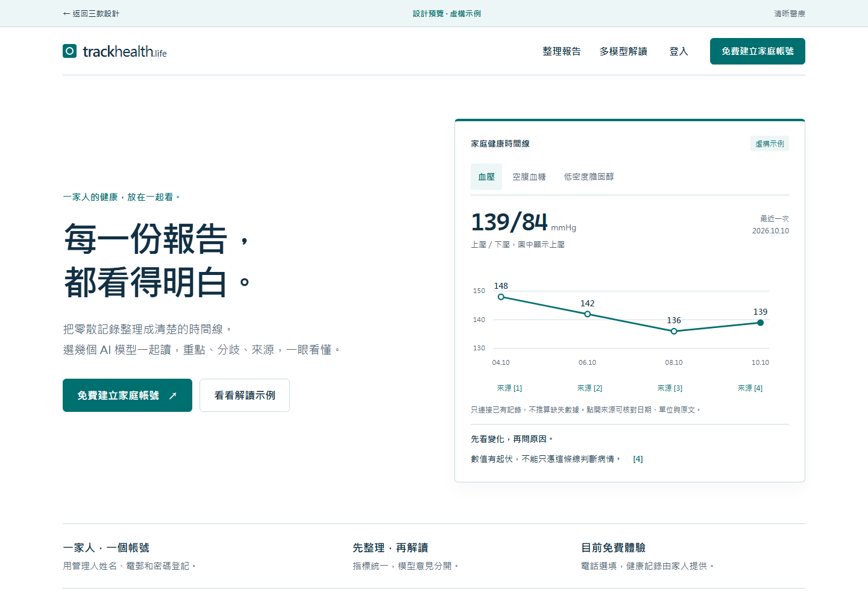Viewport: 868px width, 603px height.
Task: Click header 免費建立家庭帳號 button
Action: pos(758,51)
